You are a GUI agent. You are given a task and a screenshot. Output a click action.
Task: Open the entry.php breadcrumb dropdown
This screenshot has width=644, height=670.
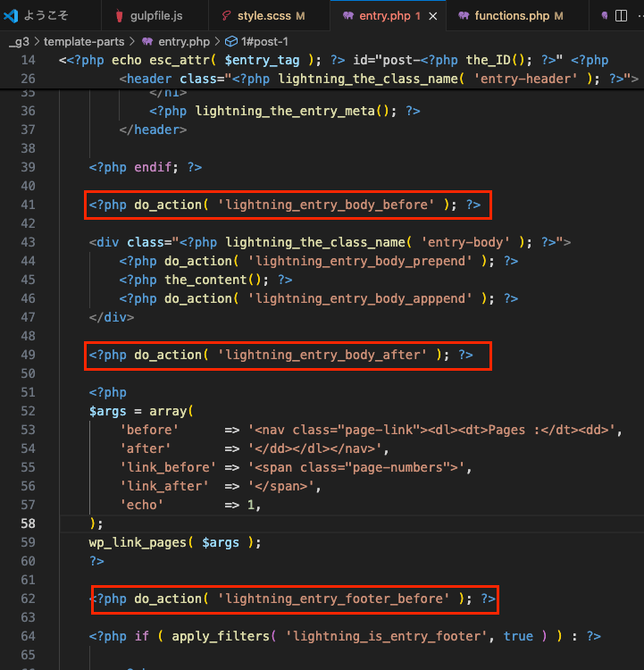point(183,41)
